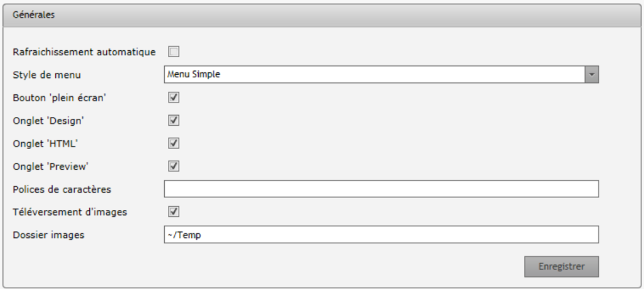Click the Style de menu label
The height and width of the screenshot is (289, 644).
[47, 75]
